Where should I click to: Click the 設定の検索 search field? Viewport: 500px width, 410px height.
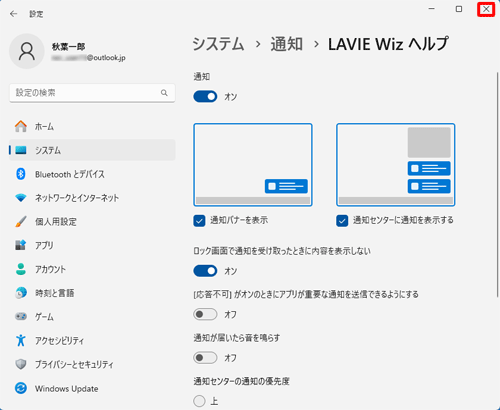[92, 93]
